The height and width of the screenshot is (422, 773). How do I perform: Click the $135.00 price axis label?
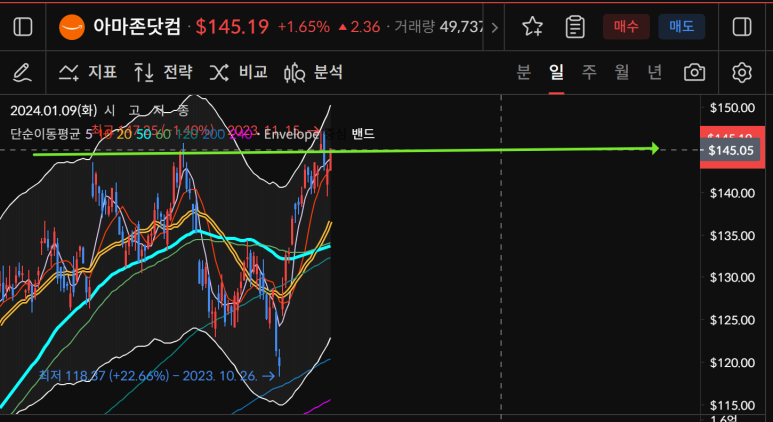732,235
